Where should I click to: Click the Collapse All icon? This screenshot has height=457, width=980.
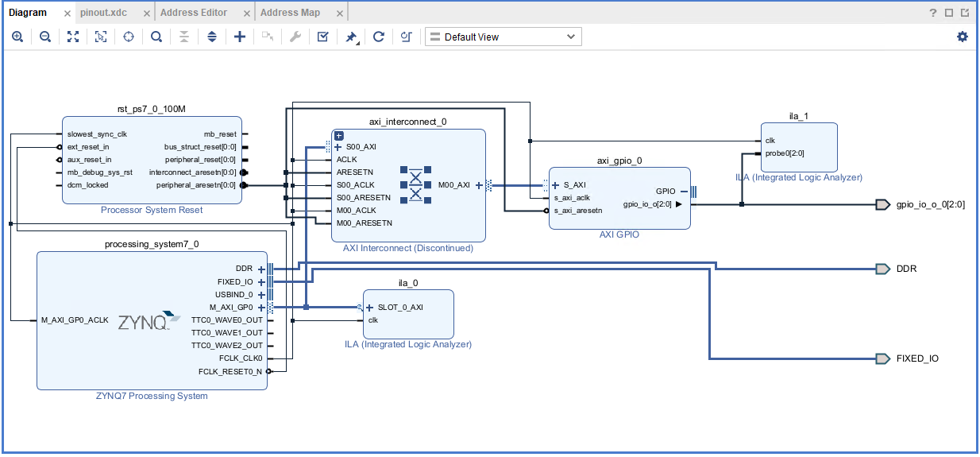coord(184,37)
